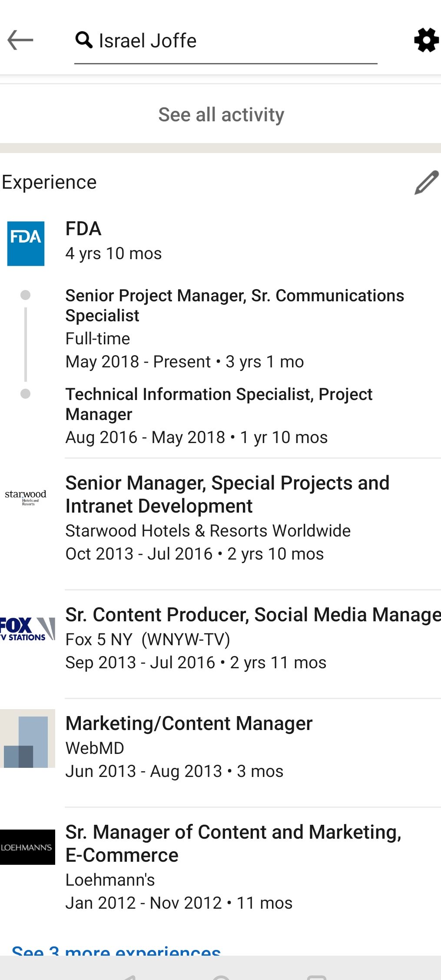Edit Experience with the pencil icon

click(x=426, y=183)
